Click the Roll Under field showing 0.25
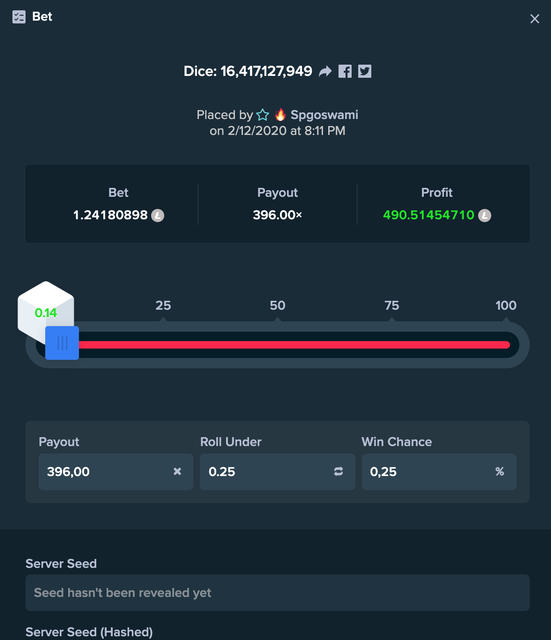 pyautogui.click(x=278, y=471)
